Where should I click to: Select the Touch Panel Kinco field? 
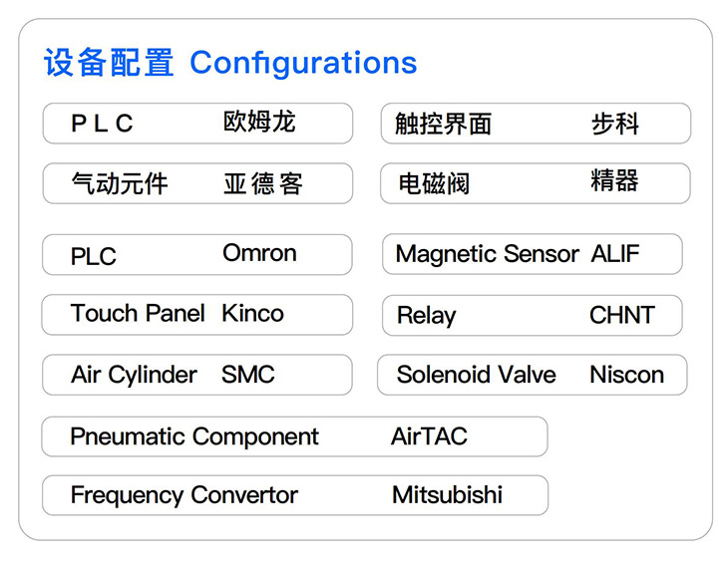point(197,315)
